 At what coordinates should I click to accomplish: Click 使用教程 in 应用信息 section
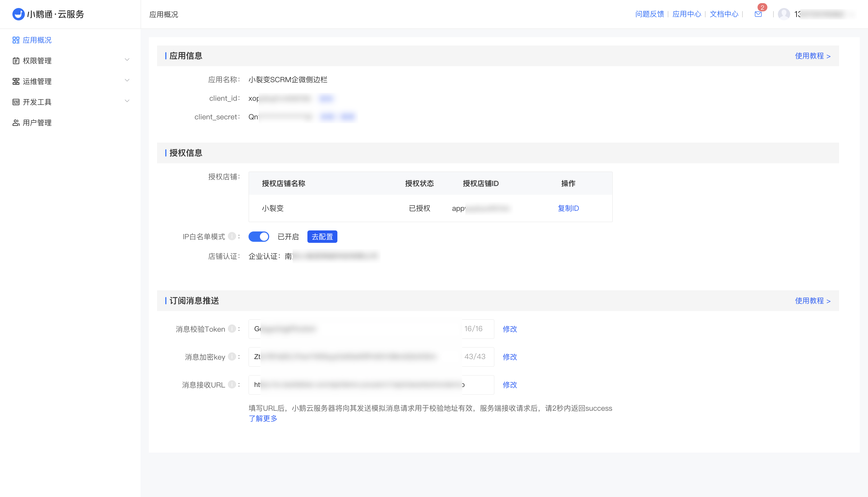tap(813, 56)
